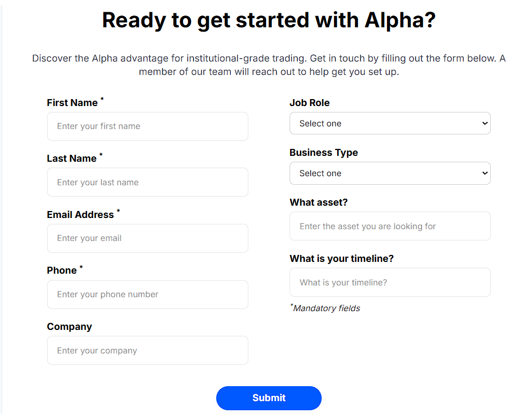Click the "Company" label text
Image resolution: width=532 pixels, height=414 pixels.
click(70, 327)
